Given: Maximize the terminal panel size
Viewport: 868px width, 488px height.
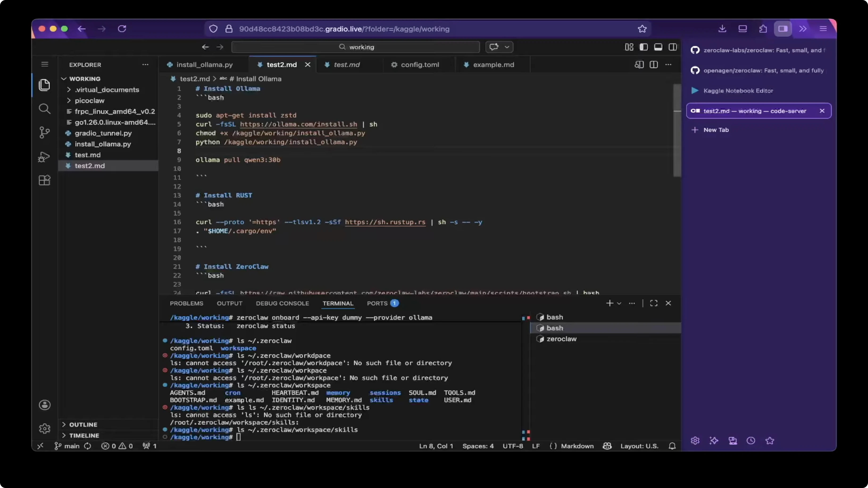Looking at the screenshot, I should click(654, 303).
